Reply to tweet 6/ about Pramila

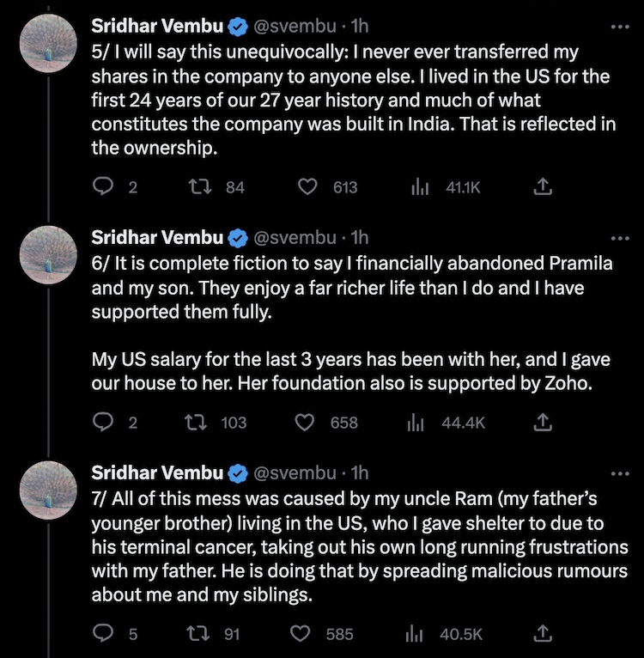(103, 422)
